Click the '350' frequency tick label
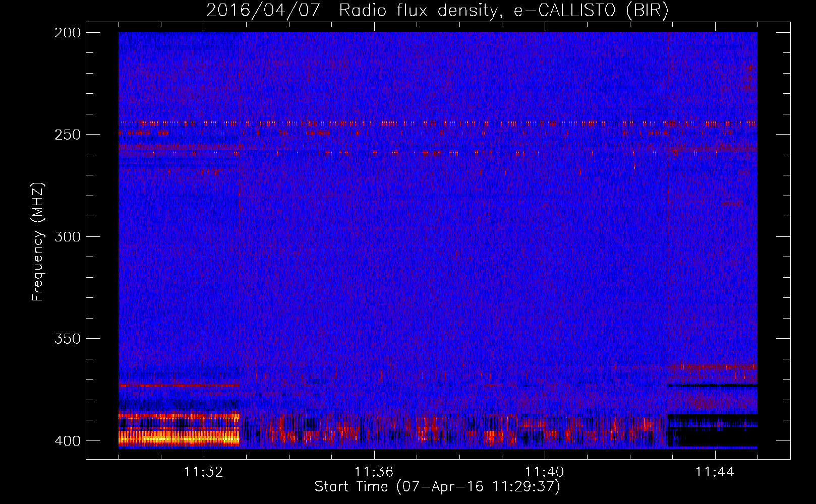Viewport: 816px width, 504px height. click(x=68, y=339)
